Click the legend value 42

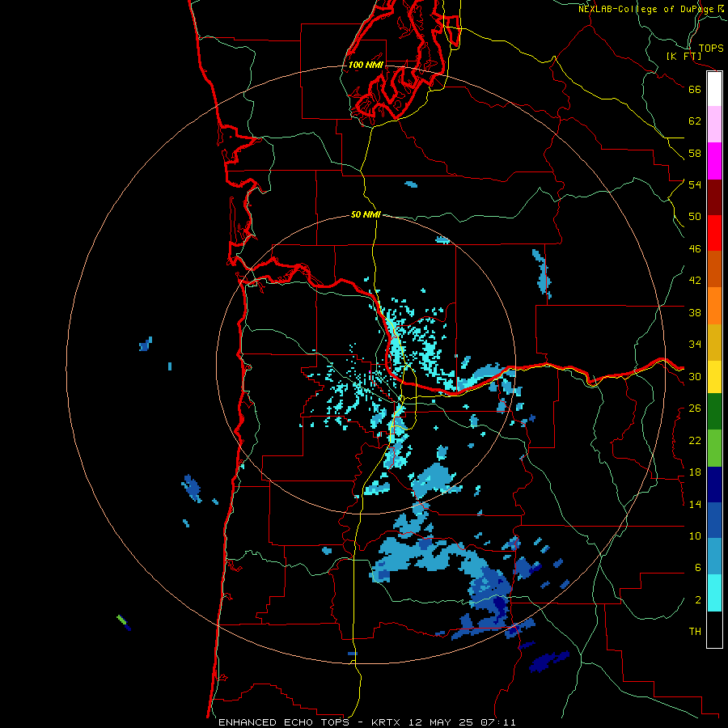coord(695,280)
